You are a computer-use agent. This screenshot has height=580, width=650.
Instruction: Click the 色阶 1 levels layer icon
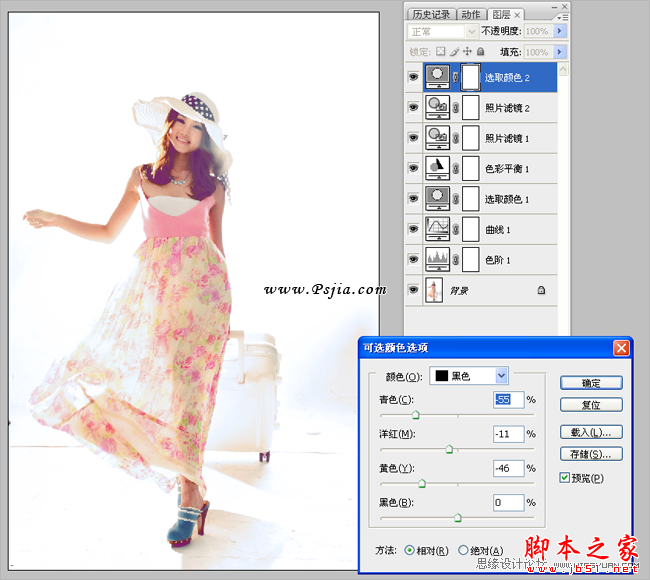click(437, 260)
